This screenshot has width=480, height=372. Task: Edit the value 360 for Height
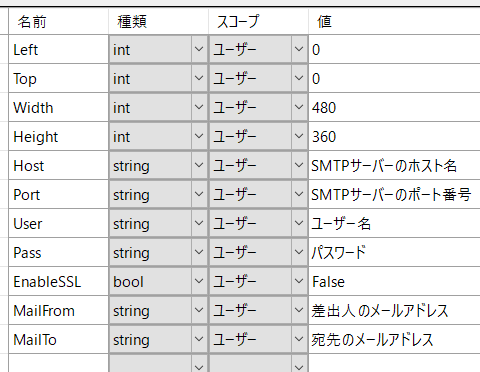[x=394, y=136]
